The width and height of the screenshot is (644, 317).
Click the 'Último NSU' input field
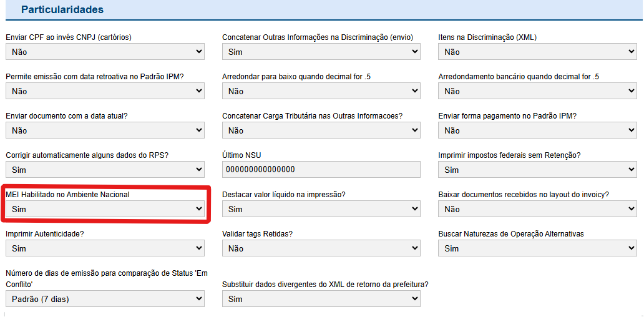tap(321, 170)
